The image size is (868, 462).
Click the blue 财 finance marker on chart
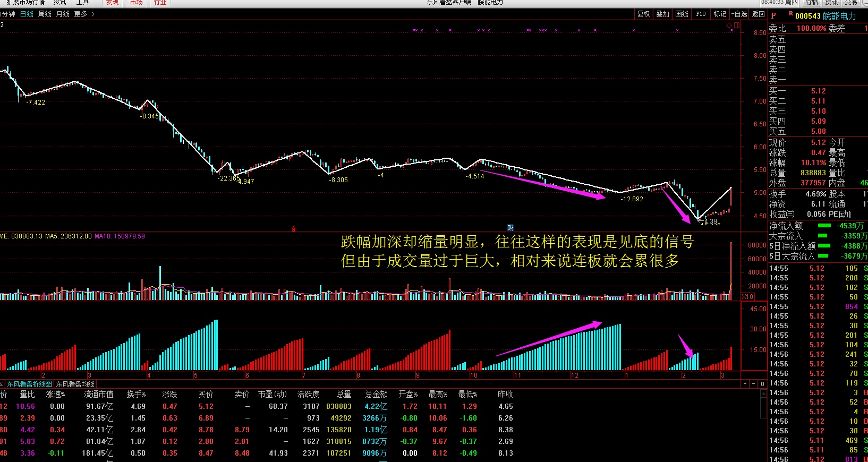tap(510, 228)
